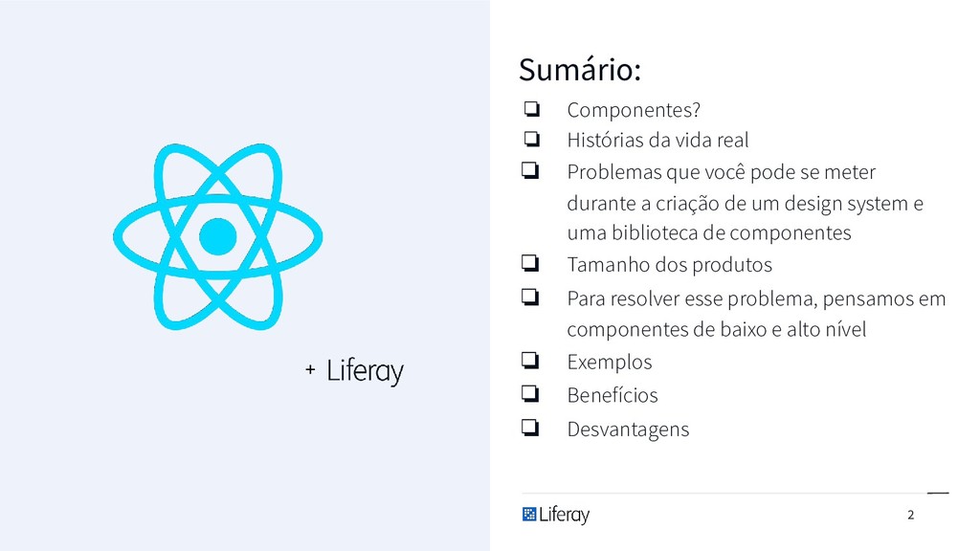Click the Exemplos list entry

[610, 362]
